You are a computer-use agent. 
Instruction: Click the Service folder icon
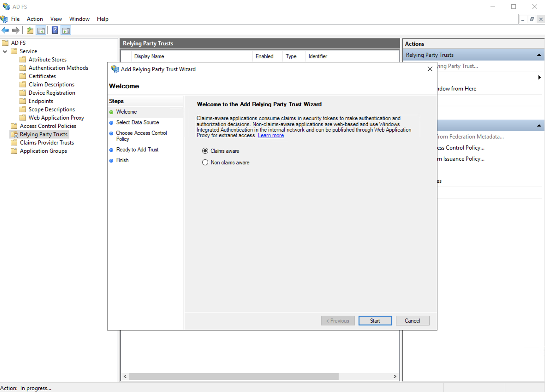14,51
